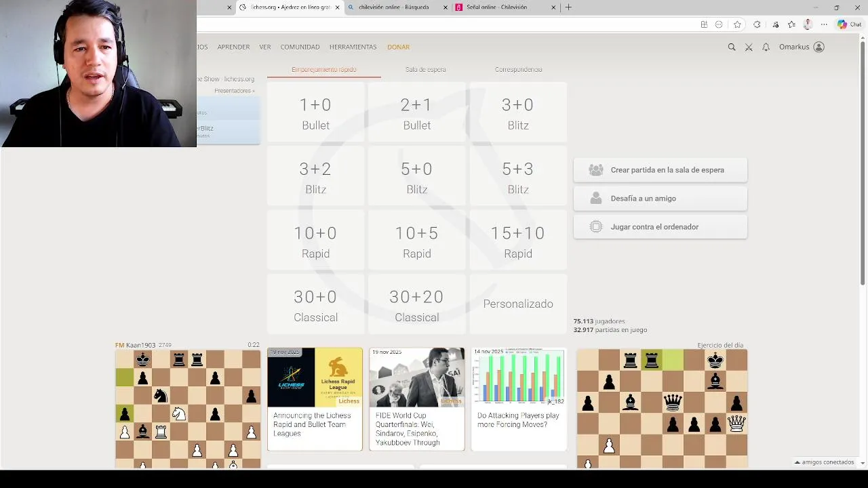Open the APRENDER menu

(x=233, y=47)
